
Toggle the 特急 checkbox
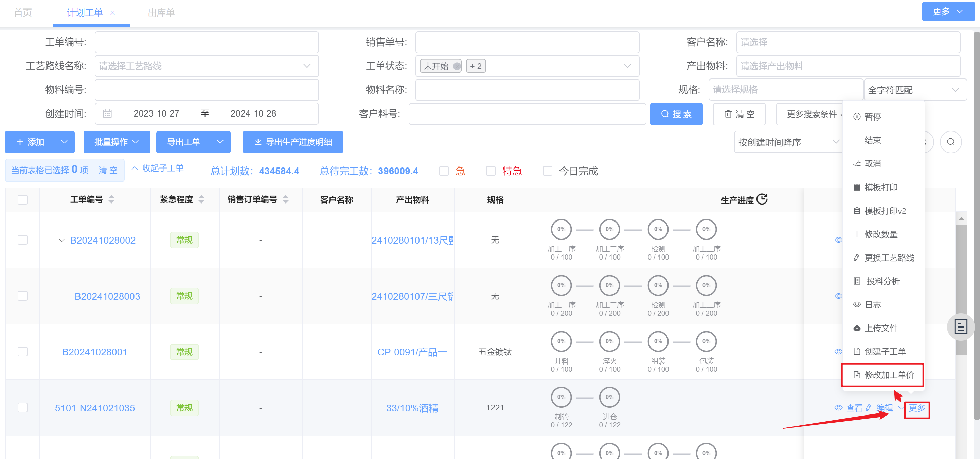(491, 171)
